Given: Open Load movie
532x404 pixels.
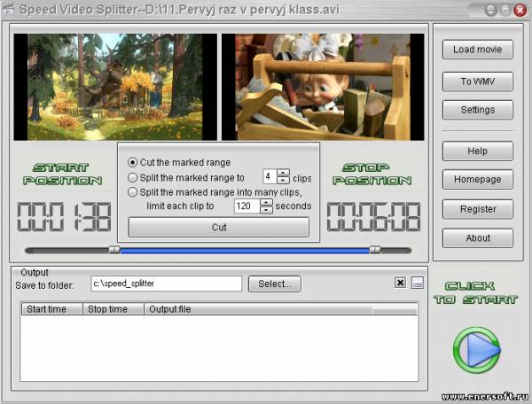Looking at the screenshot, I should click(x=477, y=50).
